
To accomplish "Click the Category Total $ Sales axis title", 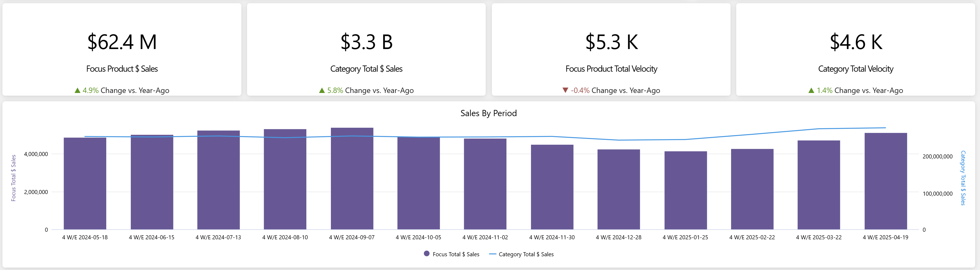I will point(963,178).
